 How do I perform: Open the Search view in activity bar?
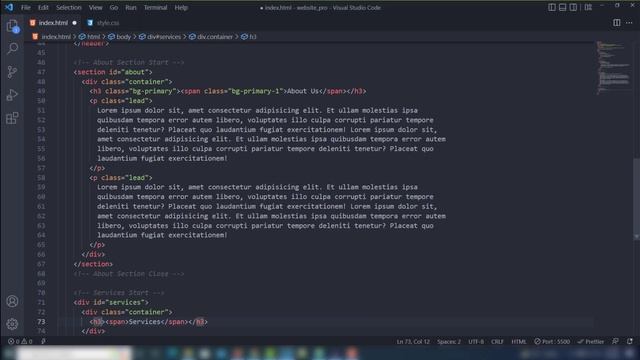click(12, 49)
